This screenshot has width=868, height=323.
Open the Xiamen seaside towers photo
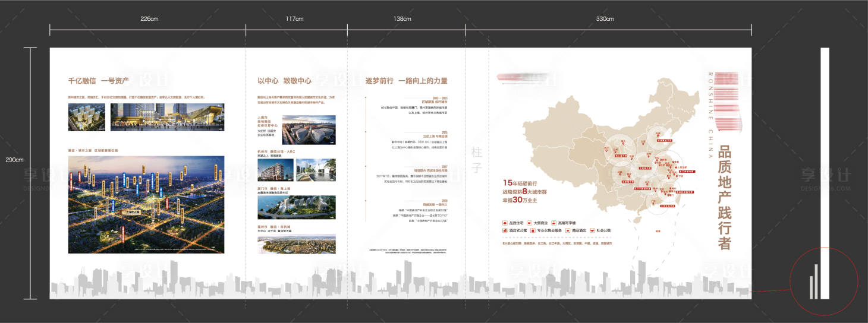(296, 208)
